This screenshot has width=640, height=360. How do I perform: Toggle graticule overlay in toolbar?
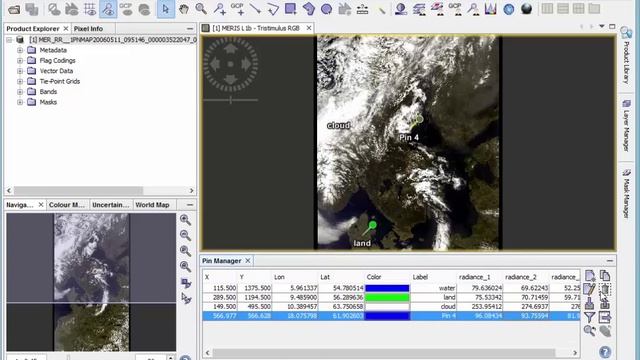(90, 9)
